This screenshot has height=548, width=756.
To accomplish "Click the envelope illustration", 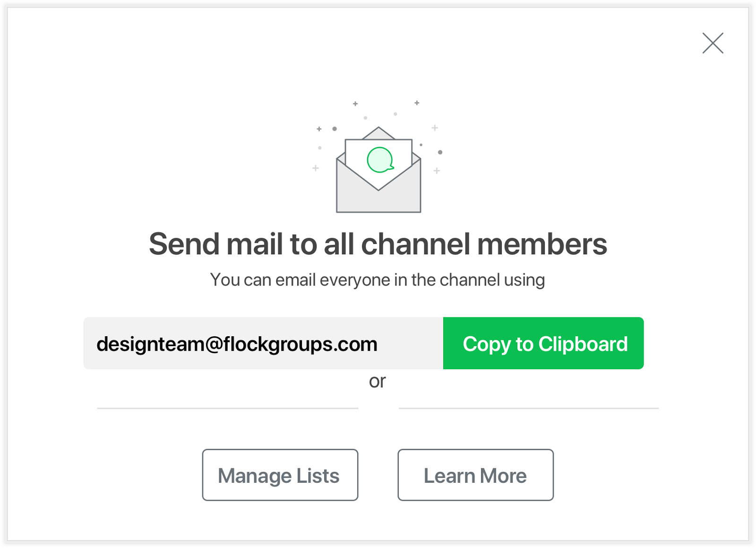I will pyautogui.click(x=378, y=170).
